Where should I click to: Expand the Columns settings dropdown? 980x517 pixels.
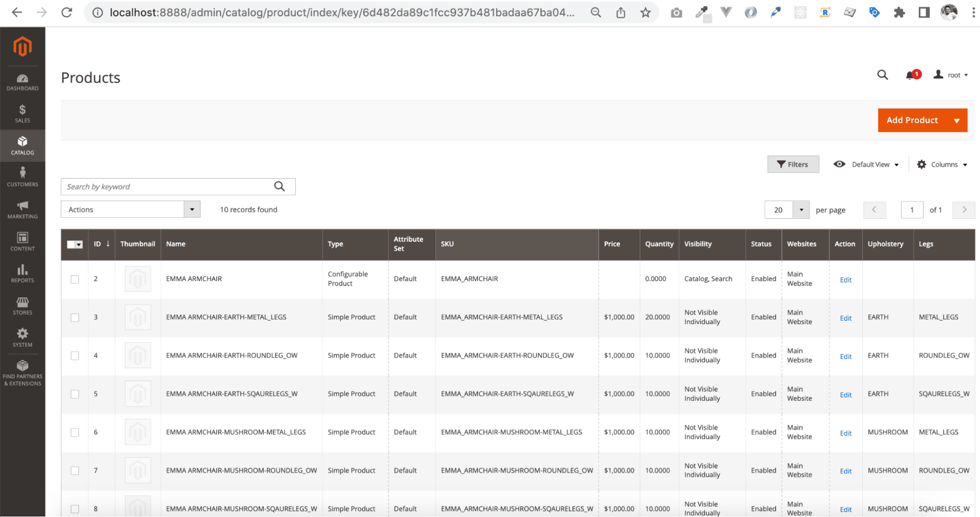click(942, 164)
